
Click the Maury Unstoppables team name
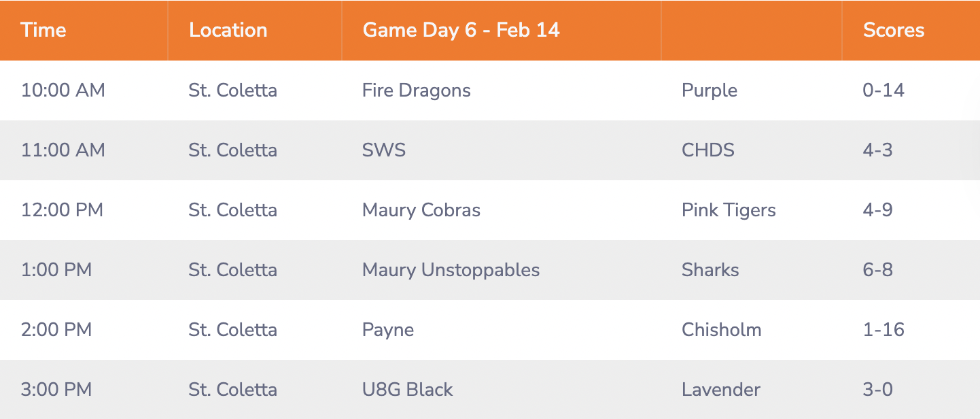451,270
